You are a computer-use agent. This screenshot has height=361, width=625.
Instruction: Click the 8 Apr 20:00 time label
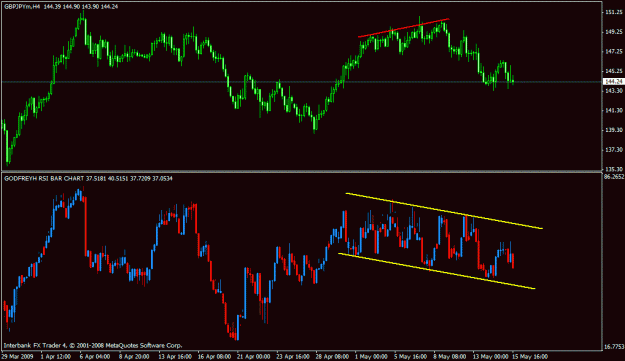click(134, 356)
